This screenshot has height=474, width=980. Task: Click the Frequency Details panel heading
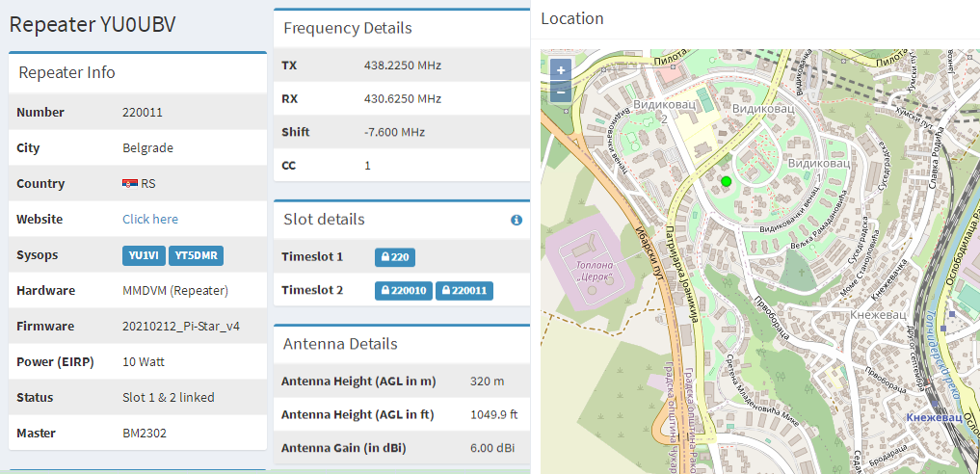point(348,29)
